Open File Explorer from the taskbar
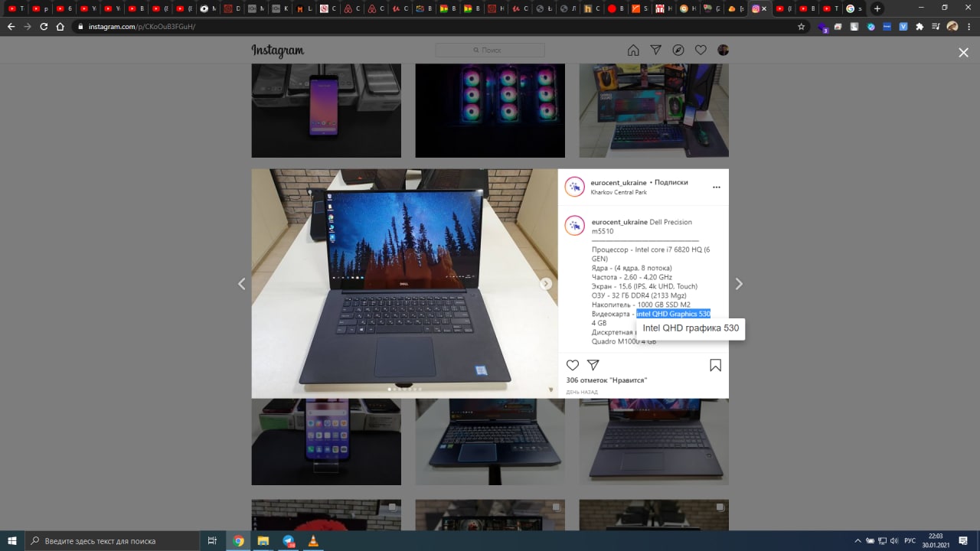Screen dimensions: 980x551 (263, 541)
